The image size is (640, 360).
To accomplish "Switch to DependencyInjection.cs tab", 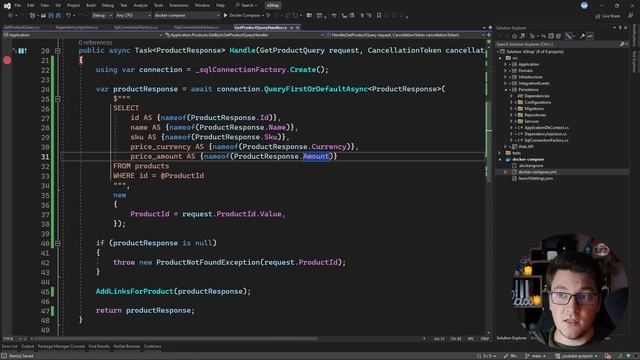I will 77,27.
